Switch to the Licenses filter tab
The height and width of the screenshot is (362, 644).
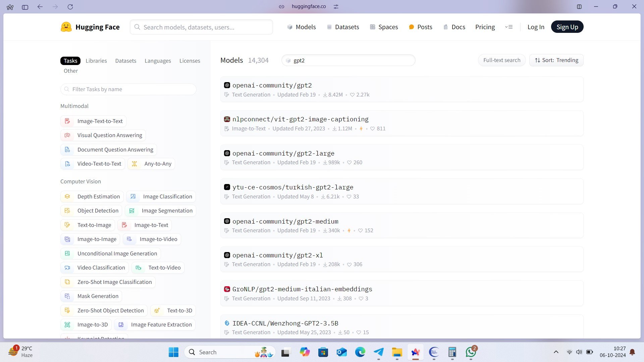(190, 61)
